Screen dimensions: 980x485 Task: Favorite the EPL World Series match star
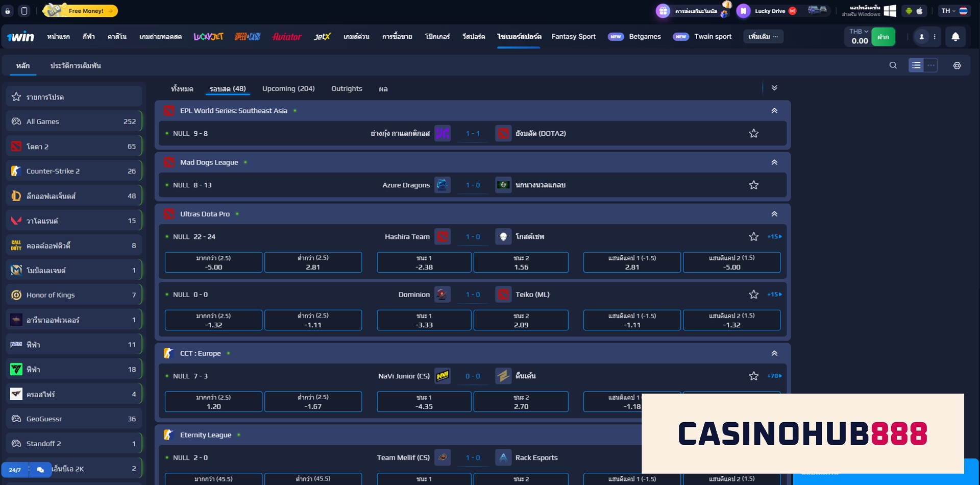pos(753,133)
